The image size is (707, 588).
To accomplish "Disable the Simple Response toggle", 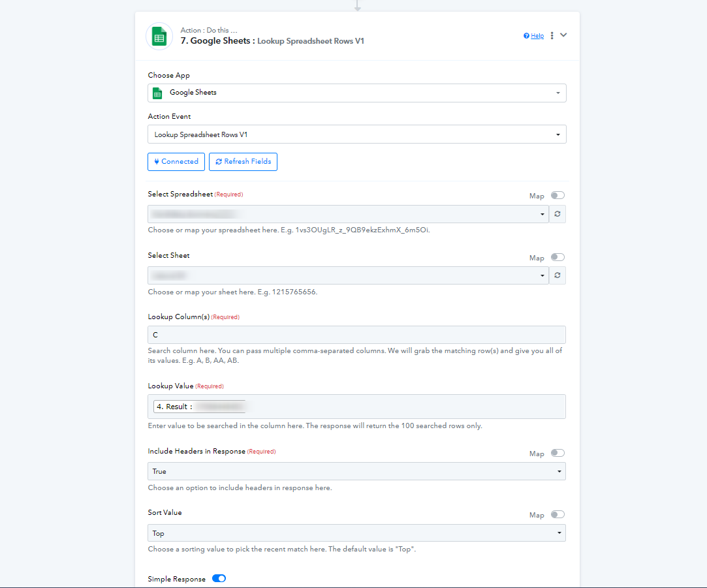I will 219,578.
